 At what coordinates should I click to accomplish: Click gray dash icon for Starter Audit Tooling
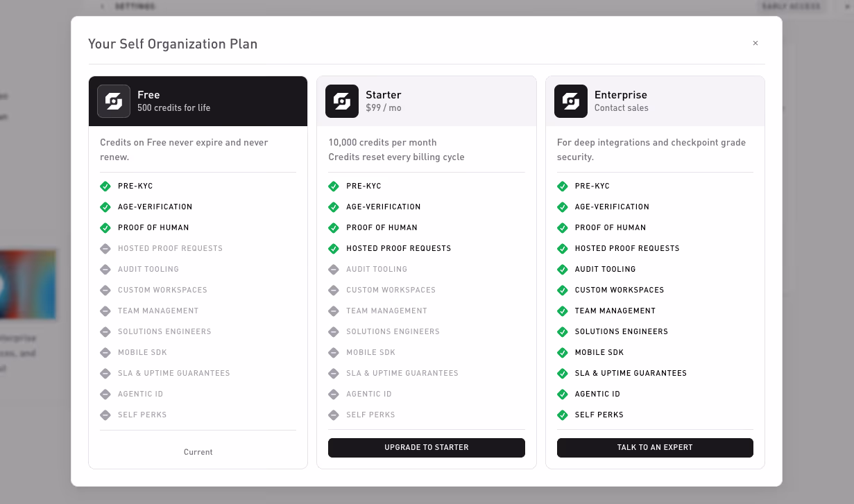click(334, 270)
